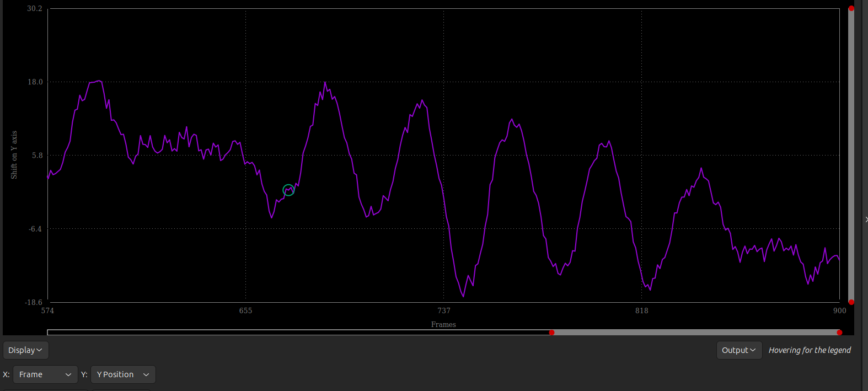Open the Output dropdown menu
The width and height of the screenshot is (868, 391).
click(x=739, y=350)
